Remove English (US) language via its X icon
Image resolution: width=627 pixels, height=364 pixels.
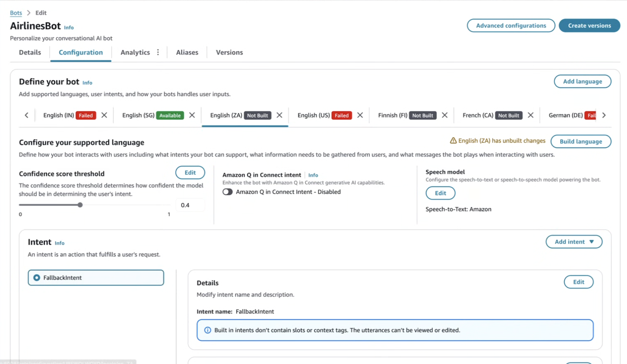tap(360, 115)
